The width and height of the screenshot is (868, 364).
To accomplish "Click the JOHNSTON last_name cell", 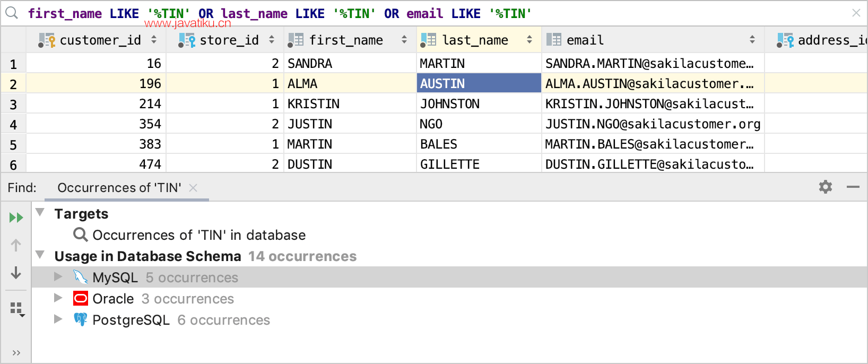I will (x=479, y=103).
